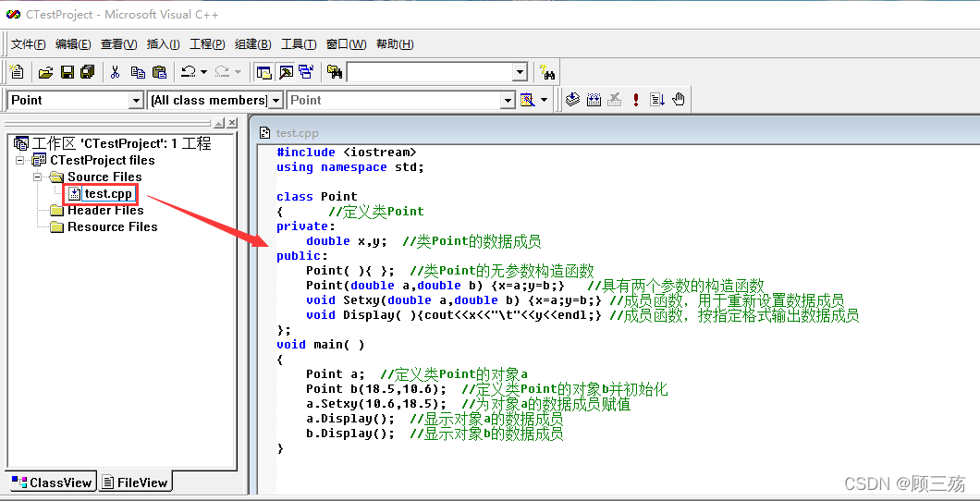
Task: Open the 文件(F) menu
Action: tap(29, 44)
